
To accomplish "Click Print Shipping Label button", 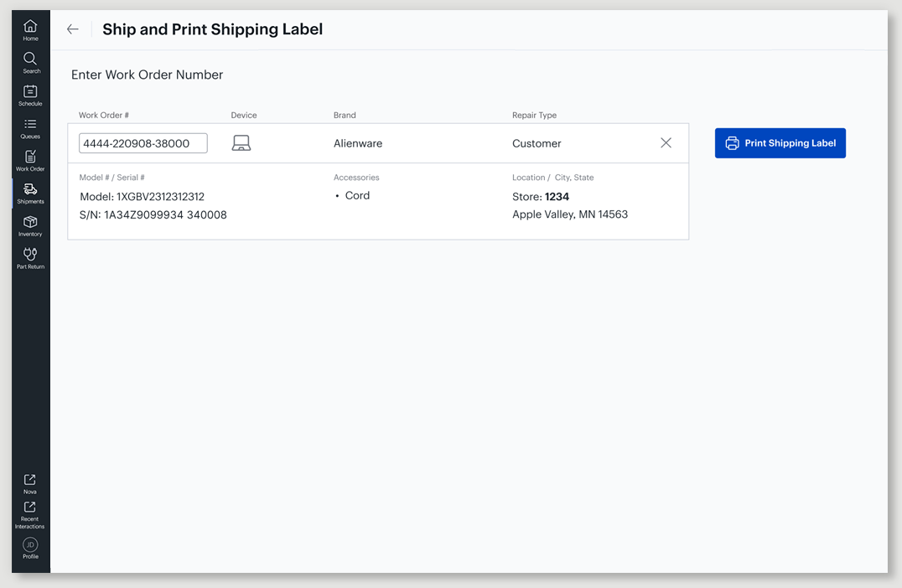I will [x=780, y=143].
